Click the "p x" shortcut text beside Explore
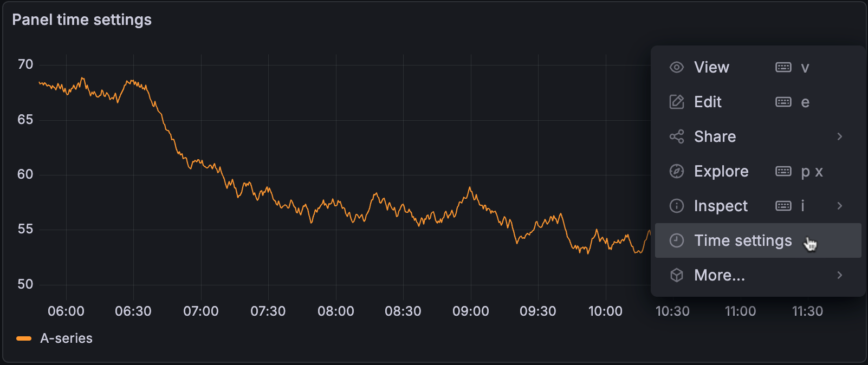This screenshot has height=365, width=868. click(812, 172)
